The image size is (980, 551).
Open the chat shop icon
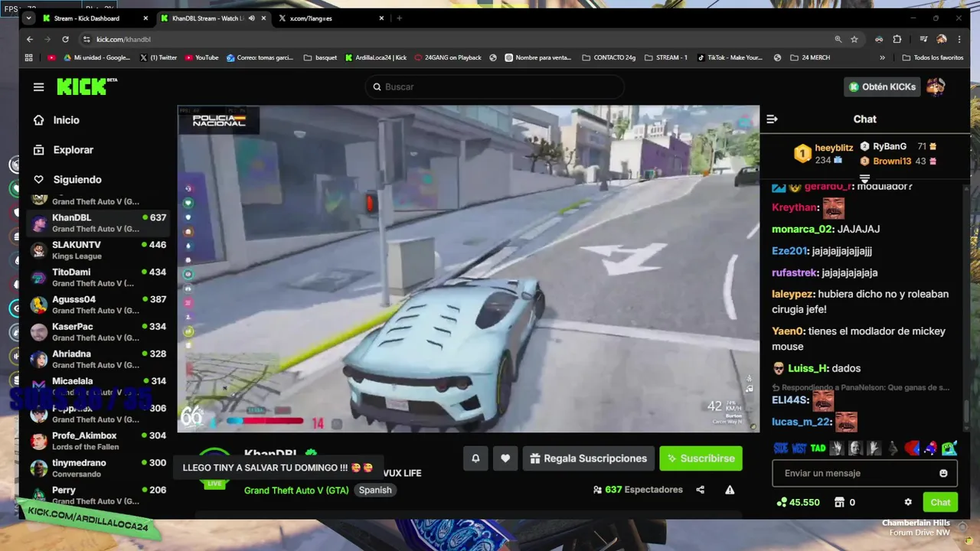click(x=839, y=502)
